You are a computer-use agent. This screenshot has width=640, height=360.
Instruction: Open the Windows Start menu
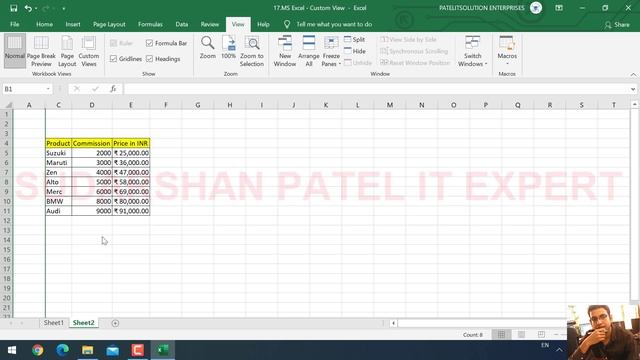(x=12, y=350)
